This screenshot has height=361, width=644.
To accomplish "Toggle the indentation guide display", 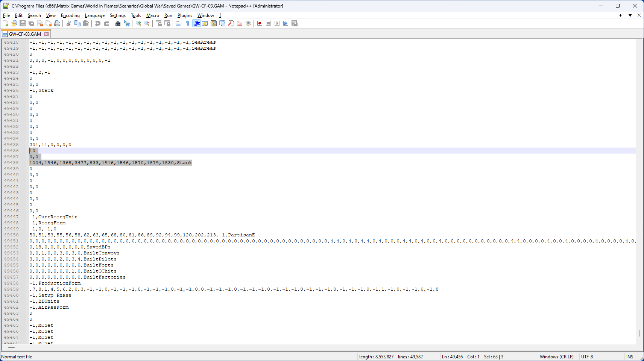I will tap(196, 23).
